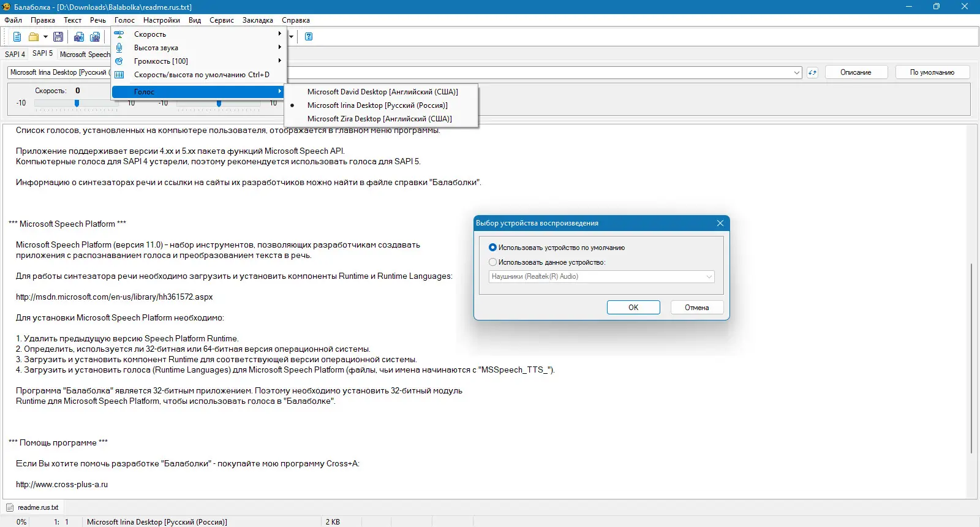Open the 'Закладка' menu

(x=258, y=20)
